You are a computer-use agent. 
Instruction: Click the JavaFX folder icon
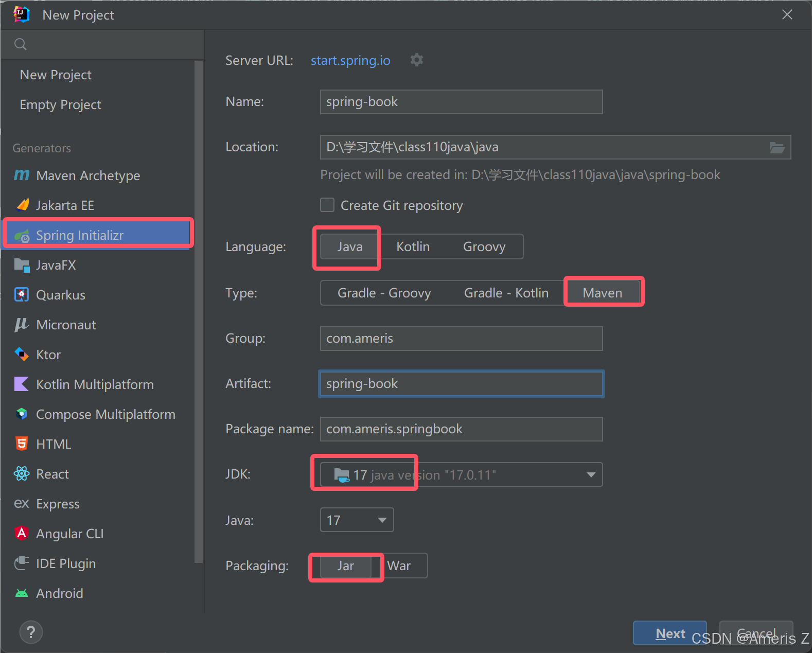[22, 266]
